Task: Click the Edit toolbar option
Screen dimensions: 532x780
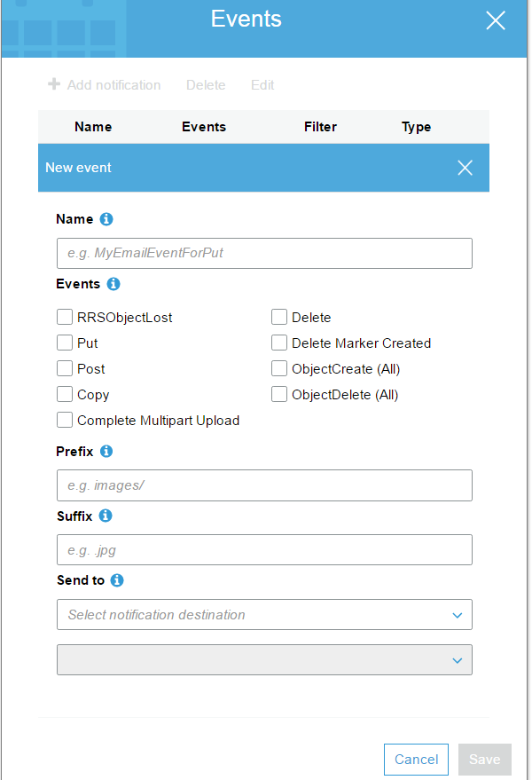Action: 262,85
